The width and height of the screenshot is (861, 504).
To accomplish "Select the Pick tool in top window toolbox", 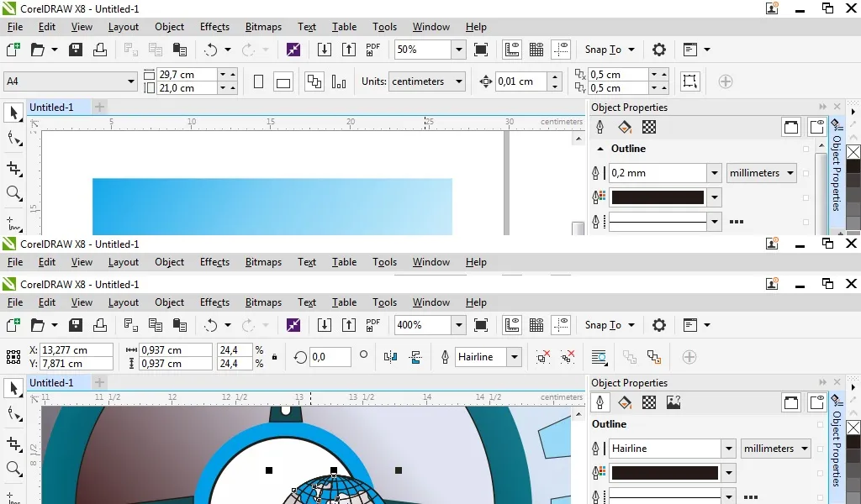I will click(13, 113).
